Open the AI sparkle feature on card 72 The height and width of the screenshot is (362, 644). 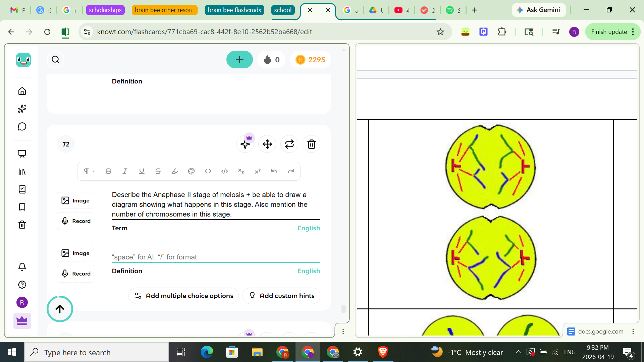pyautogui.click(x=245, y=144)
